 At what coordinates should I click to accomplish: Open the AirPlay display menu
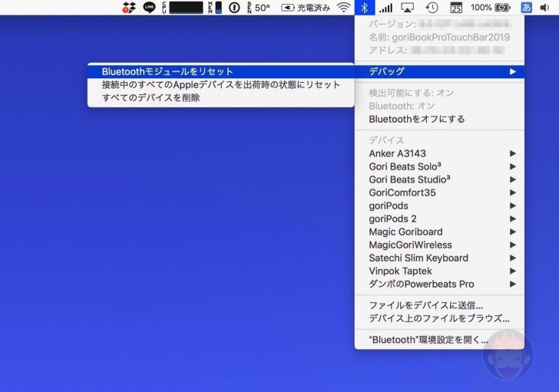(x=408, y=8)
